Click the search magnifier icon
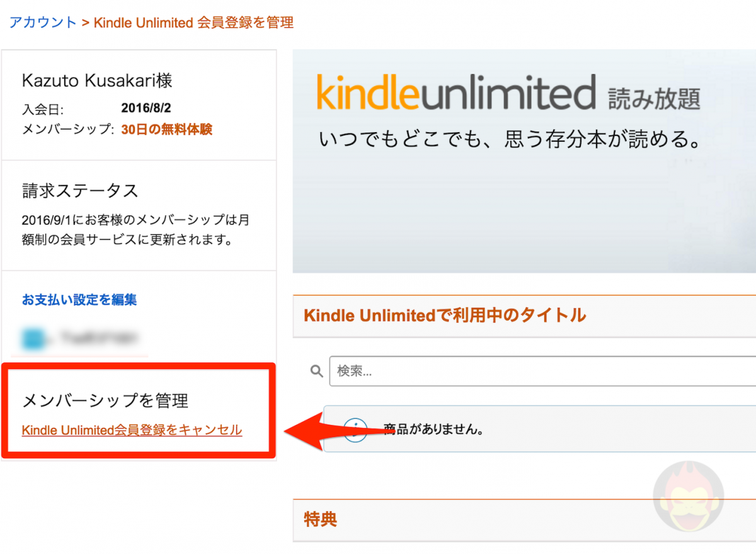This screenshot has height=554, width=756. (x=316, y=371)
